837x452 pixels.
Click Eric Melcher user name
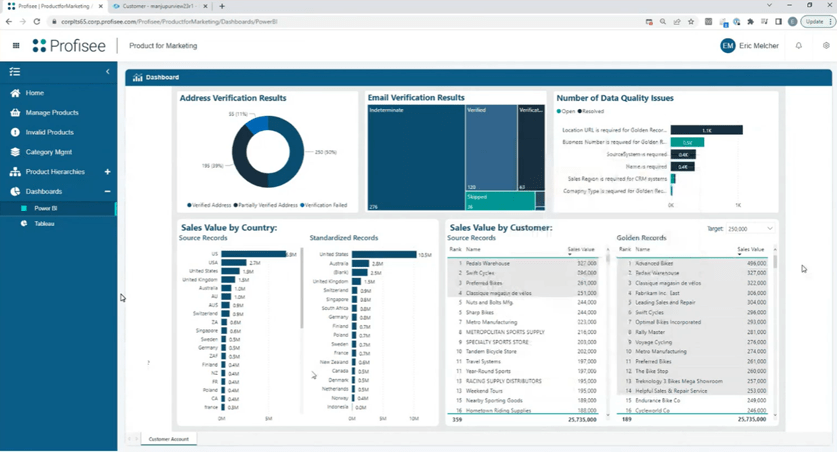tap(759, 46)
